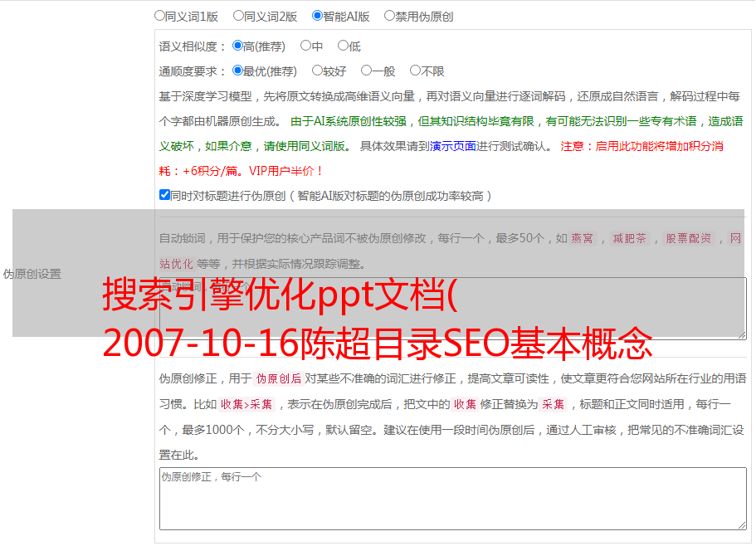Screen dimensions: 756x546
Task: Click the 伪原创修正 textarea resize handle
Action: [742, 525]
